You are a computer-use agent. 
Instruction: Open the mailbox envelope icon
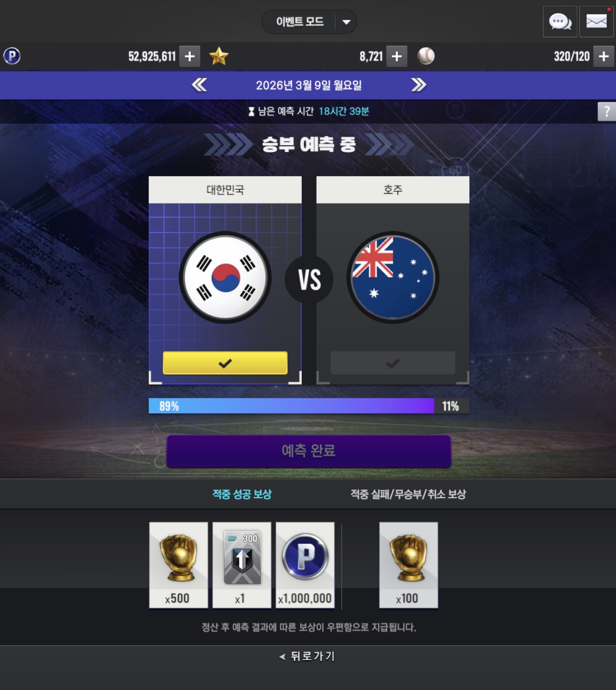[596, 22]
